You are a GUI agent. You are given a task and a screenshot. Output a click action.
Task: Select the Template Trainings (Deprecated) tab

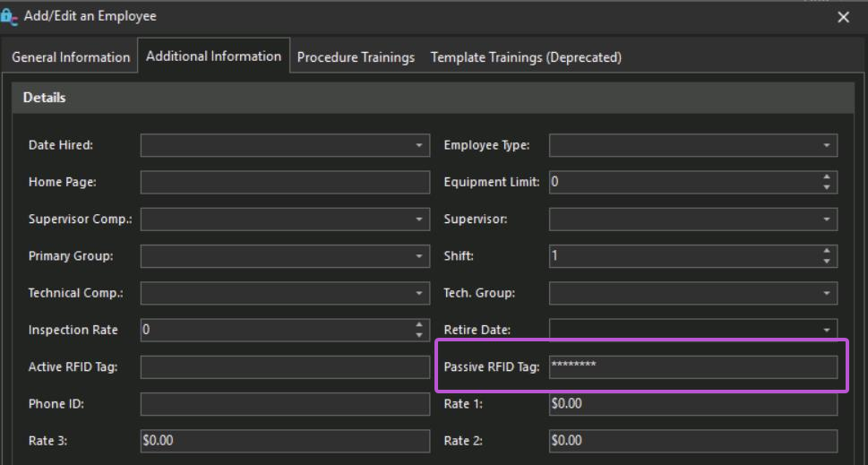[x=526, y=57]
